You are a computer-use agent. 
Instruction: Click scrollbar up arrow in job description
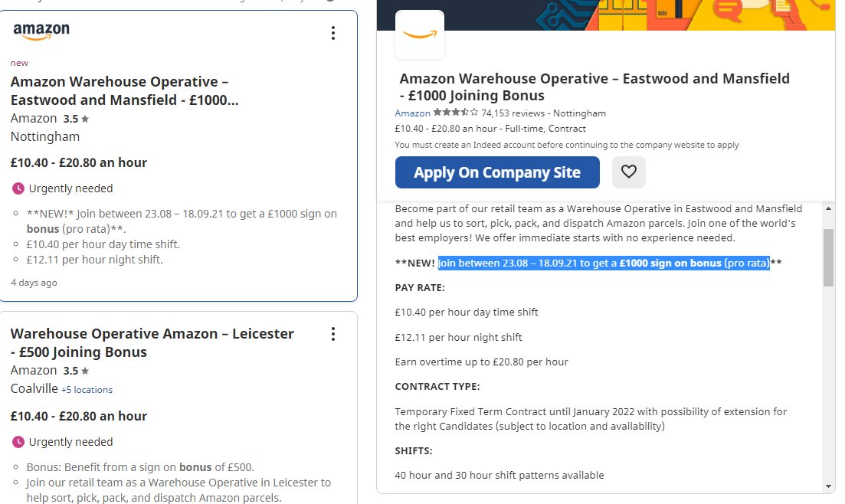[x=829, y=208]
